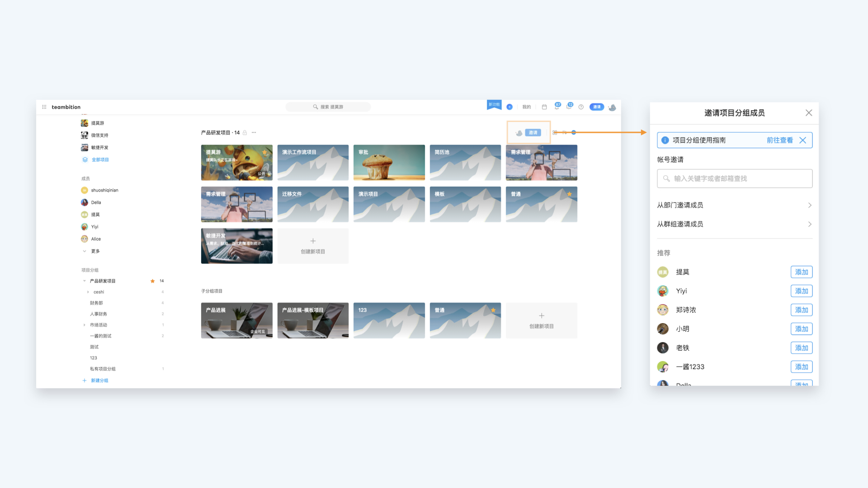Open the 迁移文件 project card
The height and width of the screenshot is (488, 868).
click(x=313, y=204)
